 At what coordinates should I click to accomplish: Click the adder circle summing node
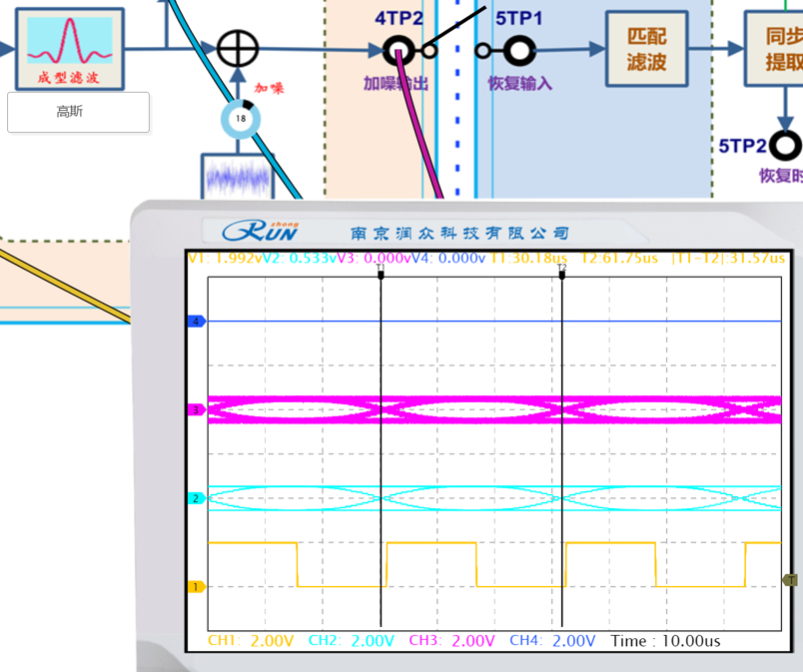[x=238, y=48]
